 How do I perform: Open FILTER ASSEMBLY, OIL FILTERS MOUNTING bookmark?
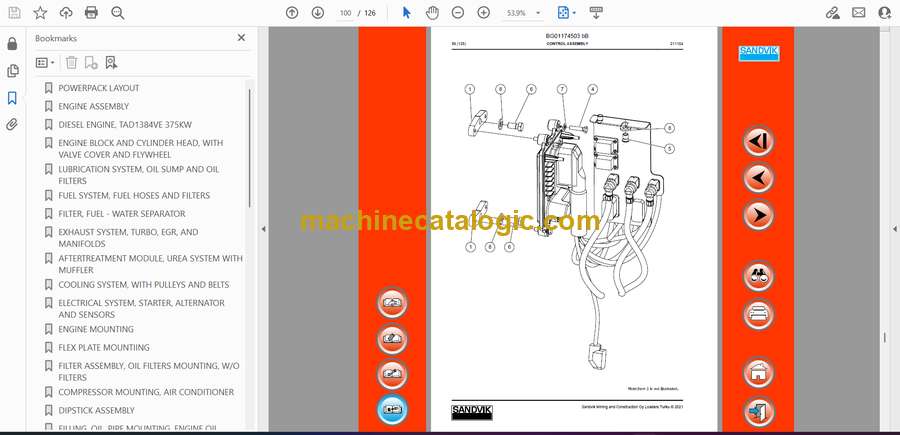click(149, 371)
